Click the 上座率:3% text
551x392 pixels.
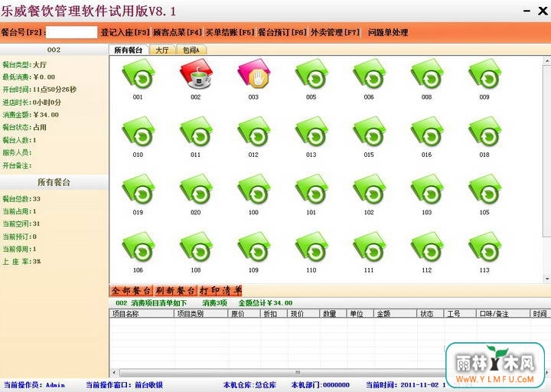coord(21,261)
